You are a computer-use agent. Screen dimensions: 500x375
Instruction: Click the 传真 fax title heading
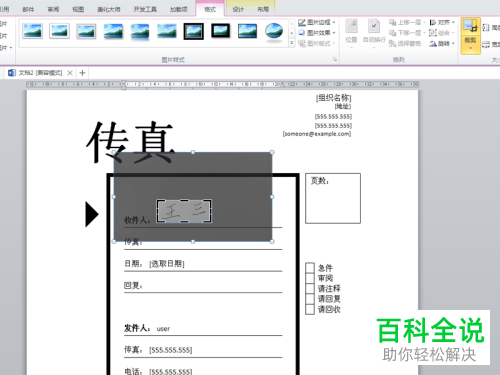tap(130, 142)
